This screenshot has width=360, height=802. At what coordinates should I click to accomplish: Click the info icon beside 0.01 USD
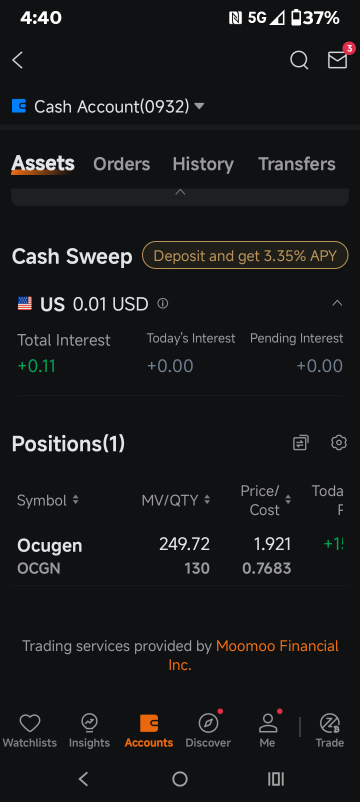coord(163,304)
